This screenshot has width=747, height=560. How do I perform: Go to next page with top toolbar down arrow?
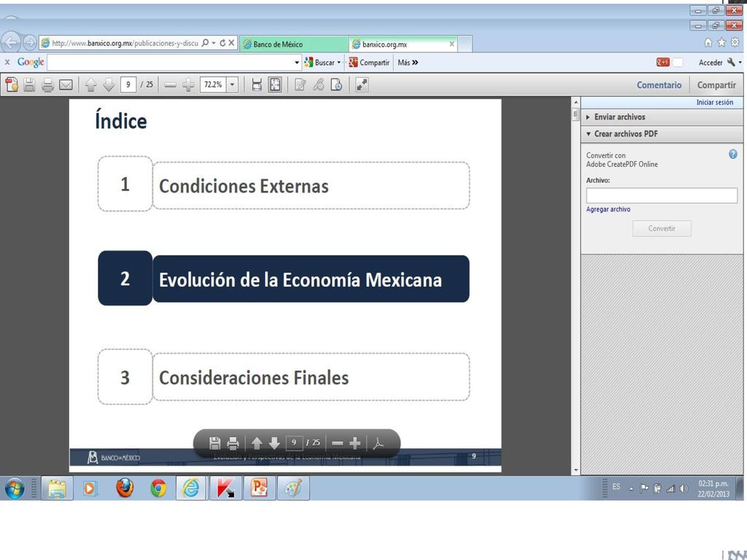109,85
